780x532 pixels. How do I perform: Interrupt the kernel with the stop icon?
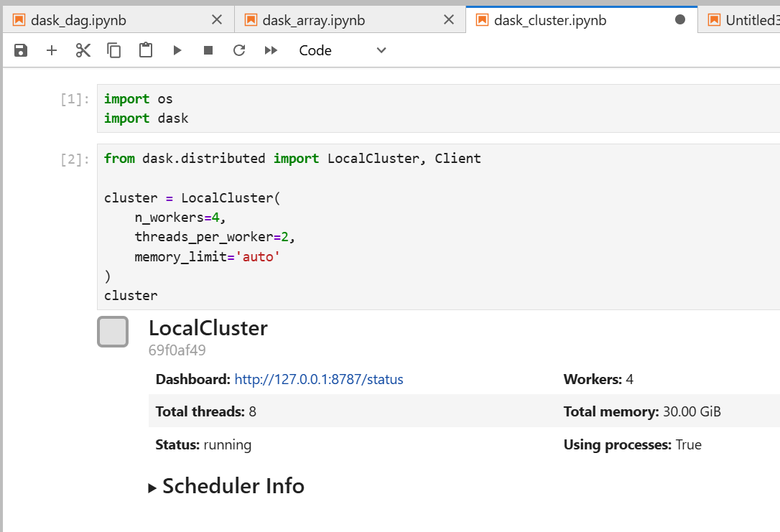pos(208,50)
